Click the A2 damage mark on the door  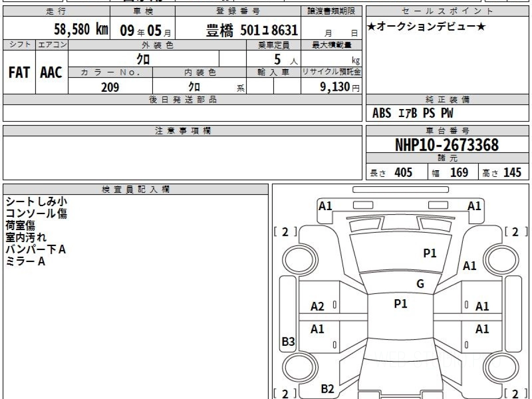coord(317,306)
